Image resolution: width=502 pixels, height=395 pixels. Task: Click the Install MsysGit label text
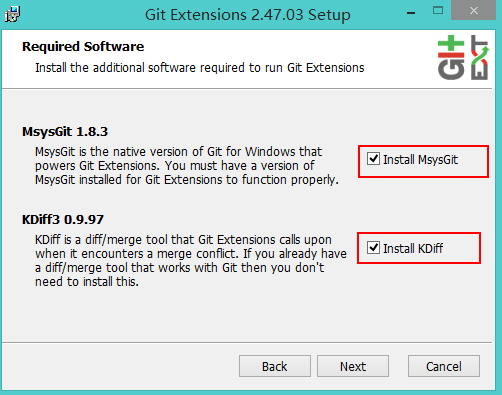pos(420,160)
